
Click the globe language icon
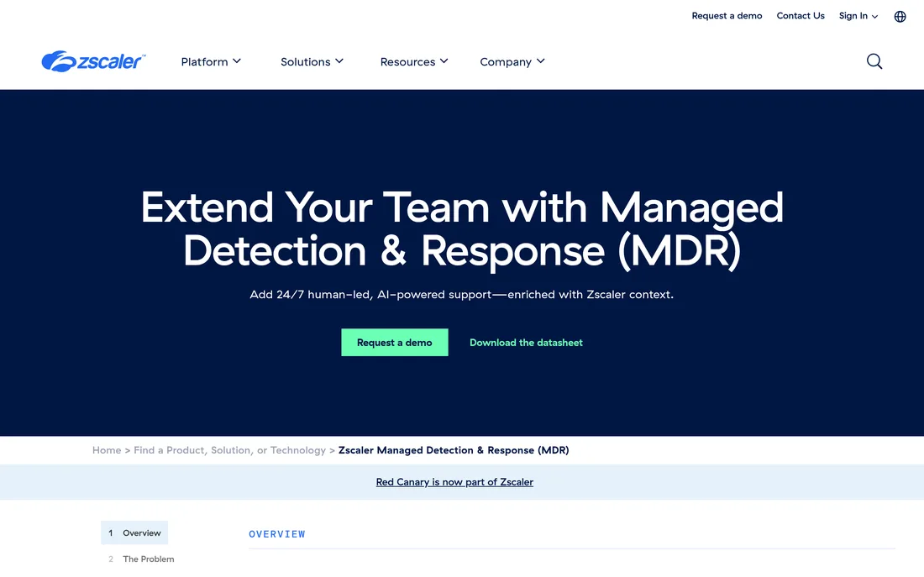(900, 17)
